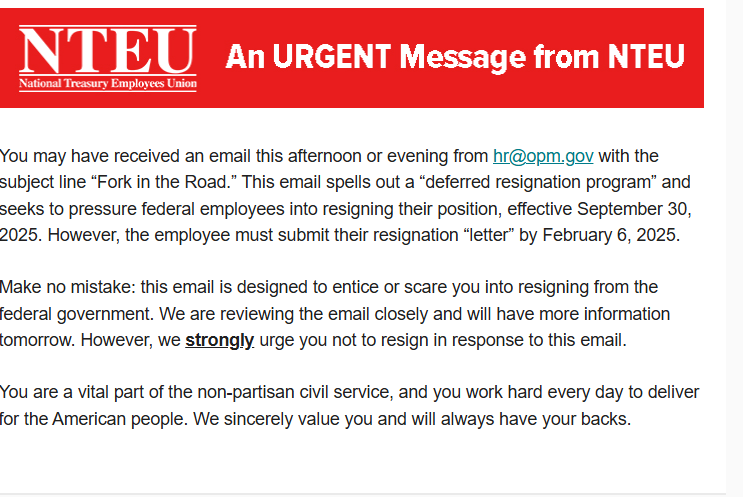Click the National Treasury Employees Union tagline
The image size is (743, 497).
108,83
